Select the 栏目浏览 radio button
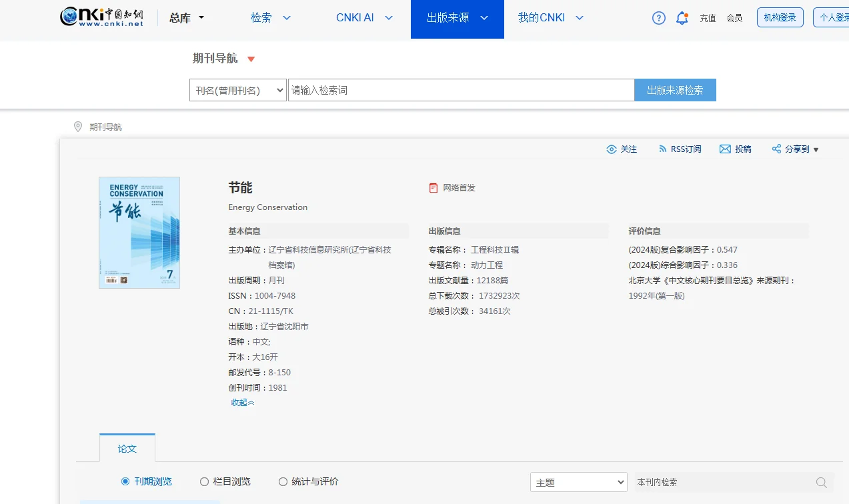This screenshot has height=504, width=849. [203, 481]
